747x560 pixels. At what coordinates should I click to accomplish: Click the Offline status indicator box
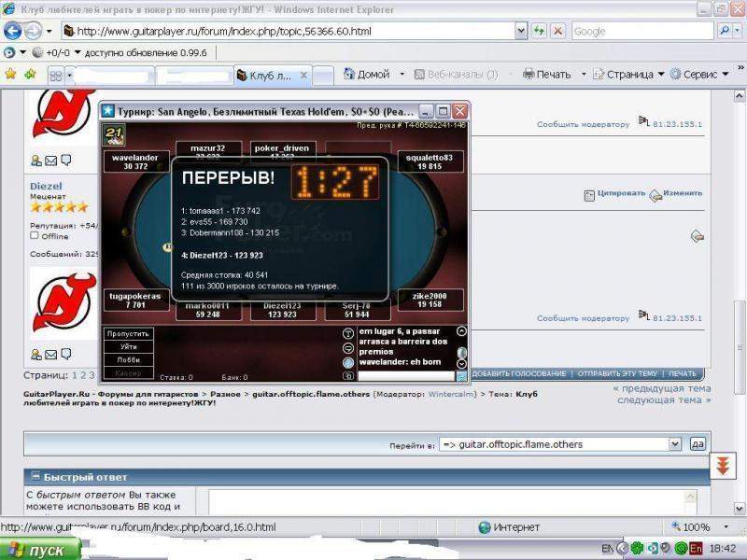pyautogui.click(x=35, y=235)
